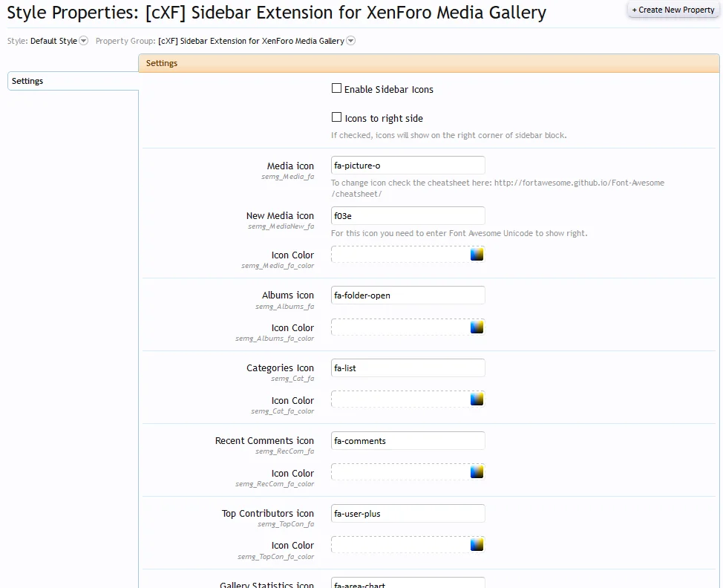Click the Settings panel header

click(428, 63)
